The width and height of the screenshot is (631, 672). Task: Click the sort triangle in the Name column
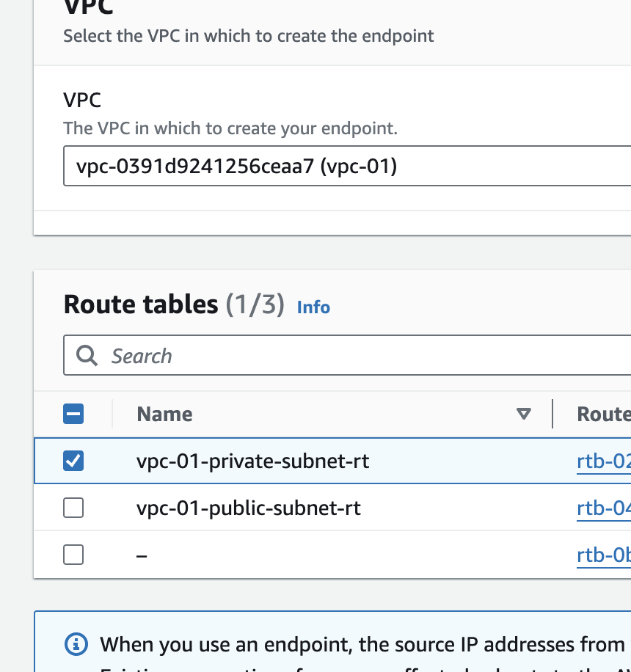coord(523,414)
